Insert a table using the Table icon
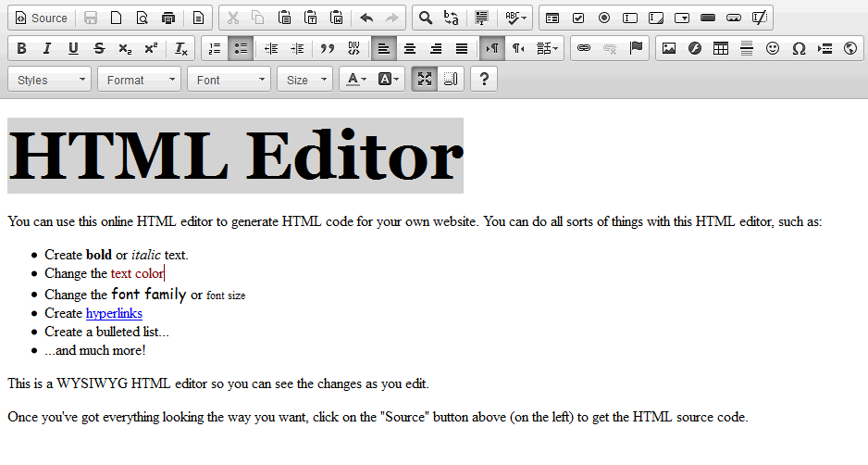Image resolution: width=868 pixels, height=465 pixels. pyautogui.click(x=720, y=49)
